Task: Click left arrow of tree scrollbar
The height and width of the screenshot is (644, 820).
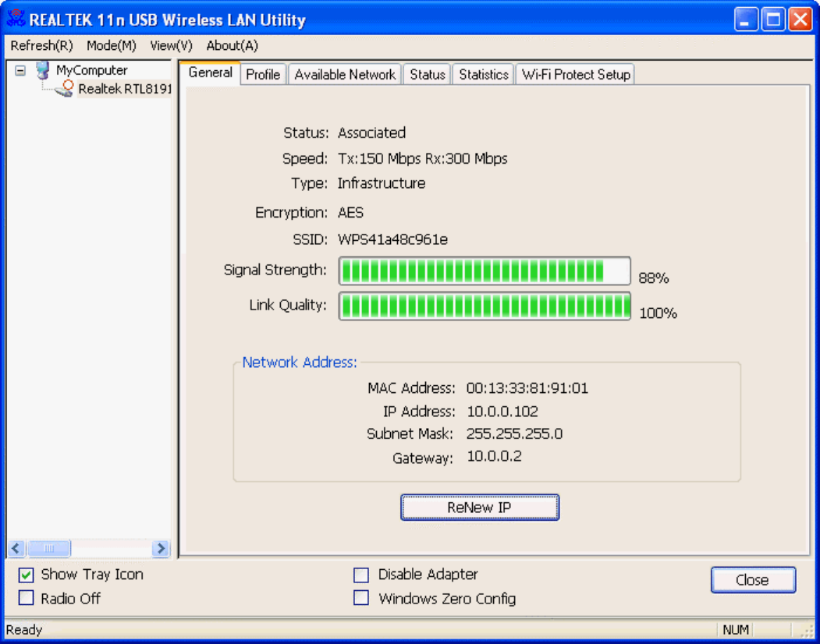Action: 16,548
